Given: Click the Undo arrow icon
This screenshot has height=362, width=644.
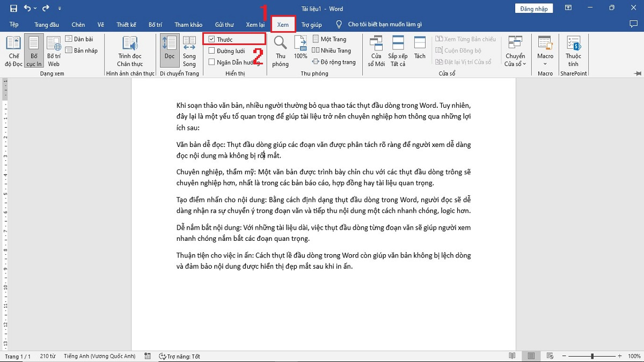Looking at the screenshot, I should click(27, 9).
